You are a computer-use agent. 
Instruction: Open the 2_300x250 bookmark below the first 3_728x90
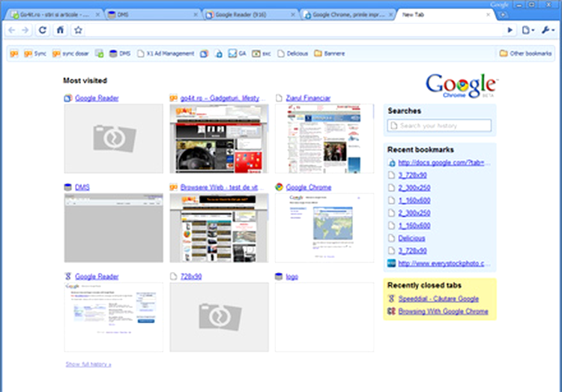pyautogui.click(x=414, y=188)
